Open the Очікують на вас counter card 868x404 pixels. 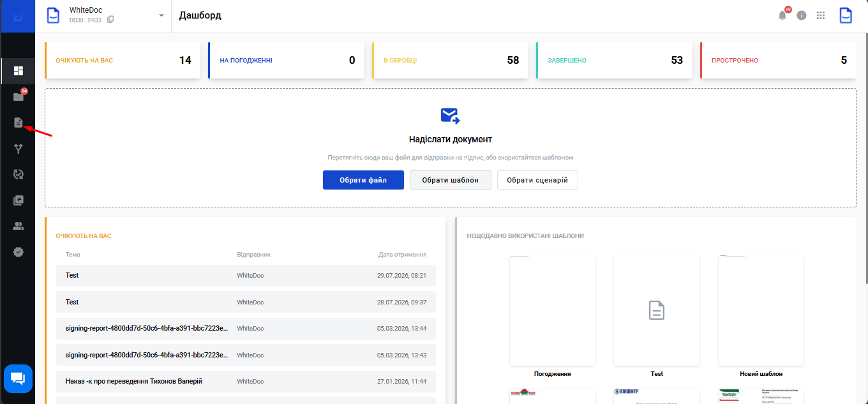123,61
